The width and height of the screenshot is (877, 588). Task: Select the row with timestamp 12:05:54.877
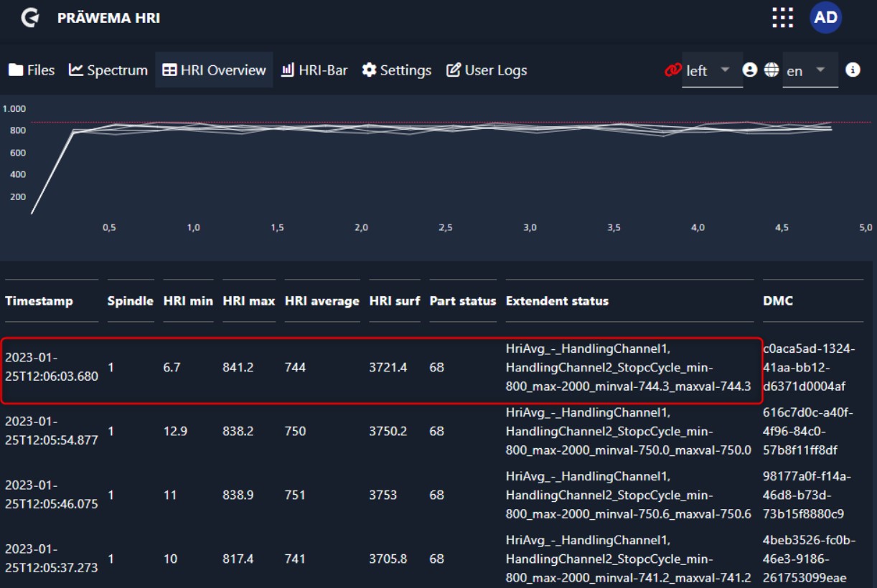coord(51,431)
